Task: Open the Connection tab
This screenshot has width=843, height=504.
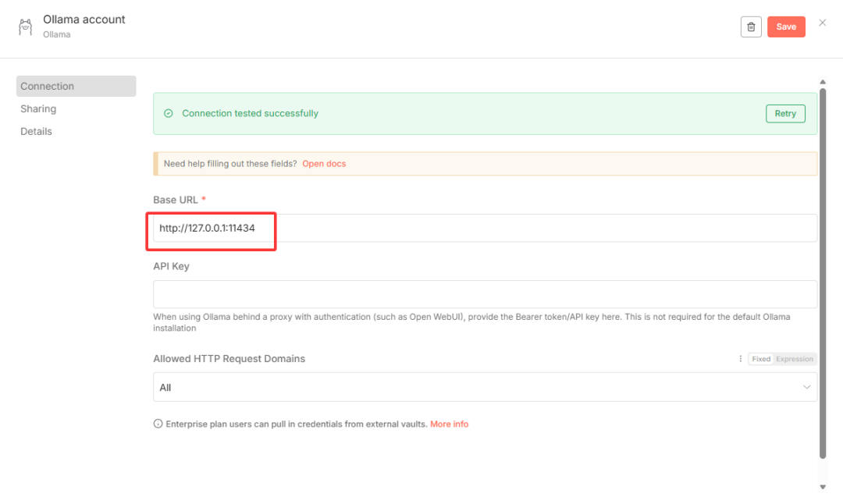Action: [76, 86]
